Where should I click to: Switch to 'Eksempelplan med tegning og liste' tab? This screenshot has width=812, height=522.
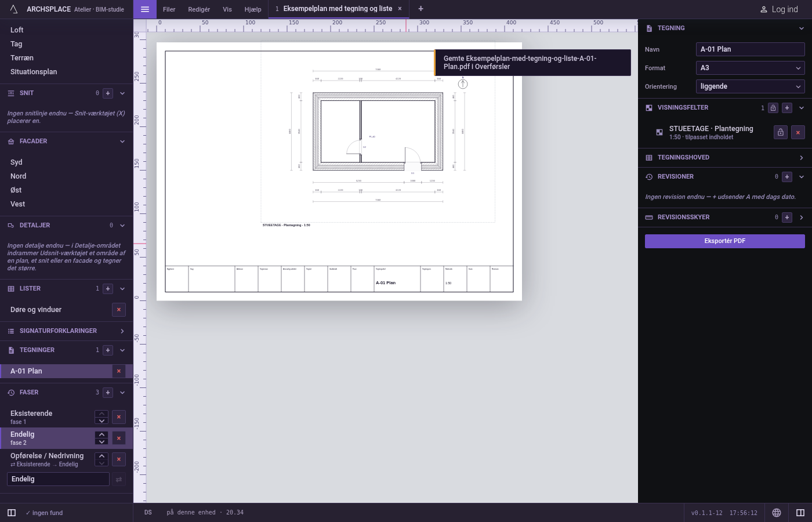click(x=339, y=9)
